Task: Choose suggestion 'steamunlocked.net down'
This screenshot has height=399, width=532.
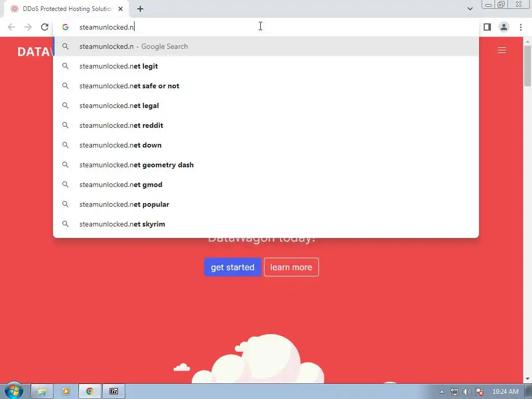Action: tap(266, 145)
